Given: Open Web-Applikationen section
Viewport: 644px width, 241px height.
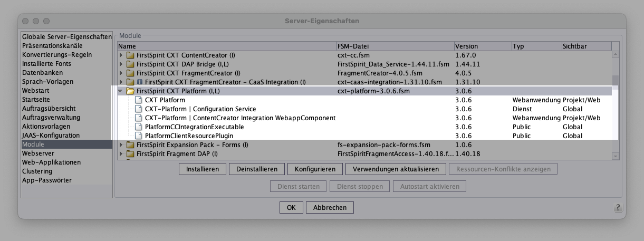Looking at the screenshot, I should coord(67,162).
